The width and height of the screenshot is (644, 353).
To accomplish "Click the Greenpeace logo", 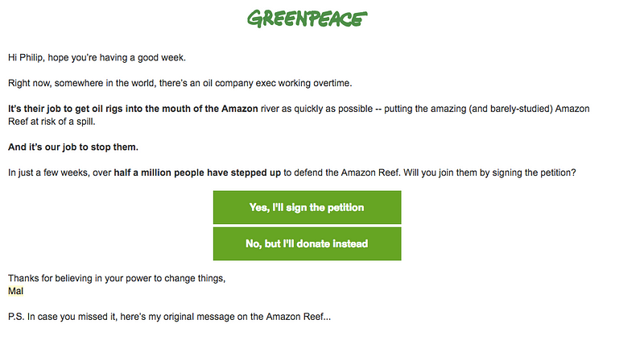I will coord(307,19).
